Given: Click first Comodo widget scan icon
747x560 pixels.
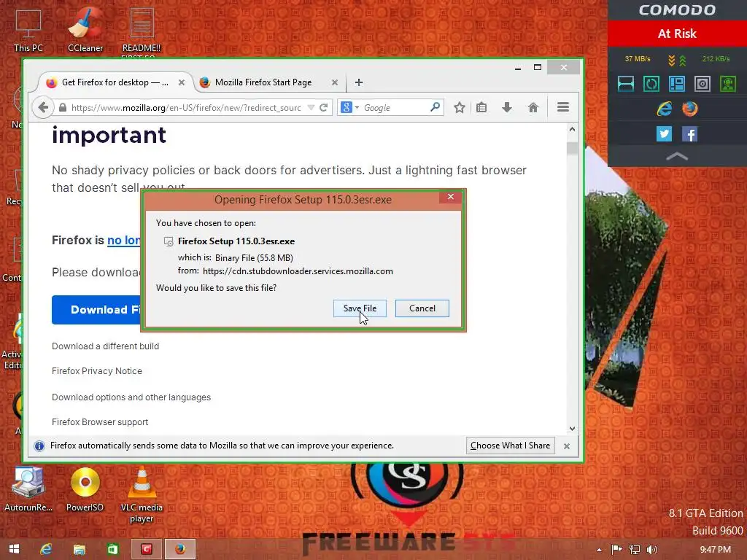Looking at the screenshot, I should [625, 84].
